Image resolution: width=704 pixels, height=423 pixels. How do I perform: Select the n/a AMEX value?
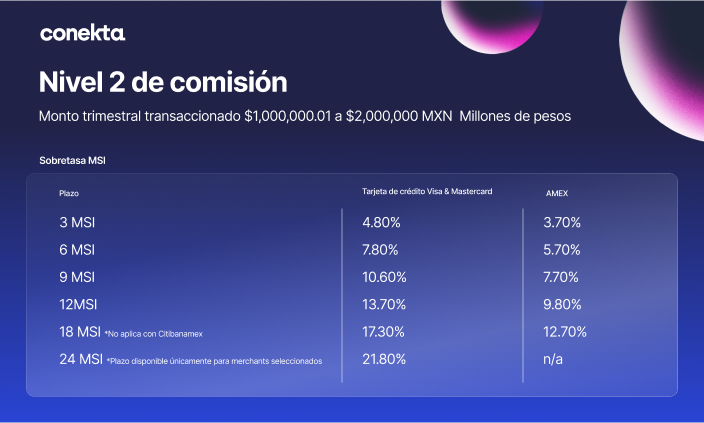tap(553, 359)
